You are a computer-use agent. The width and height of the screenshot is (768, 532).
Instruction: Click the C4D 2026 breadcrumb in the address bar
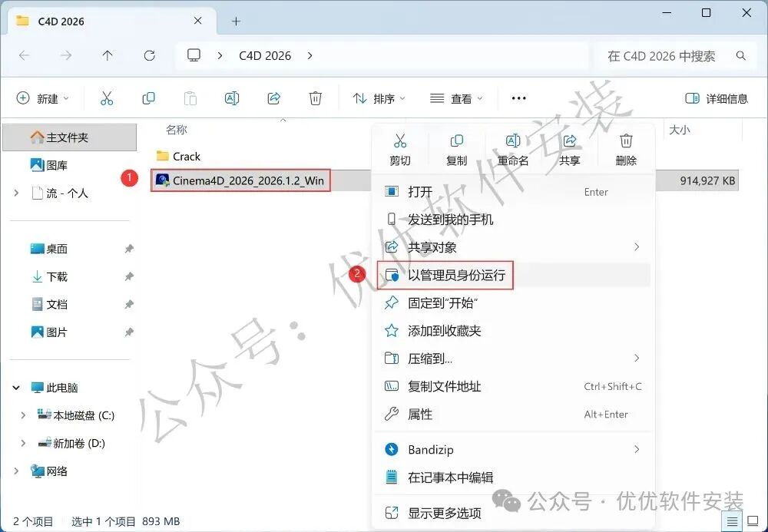265,56
